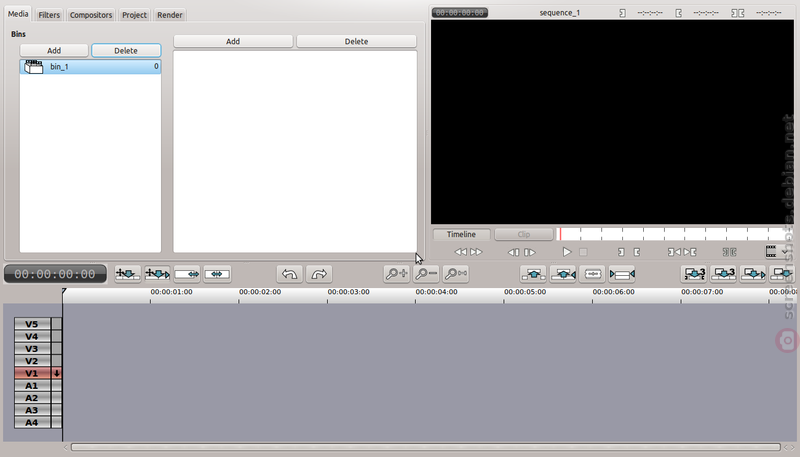This screenshot has width=800, height=457.
Task: Delete selected media file
Action: (x=356, y=41)
